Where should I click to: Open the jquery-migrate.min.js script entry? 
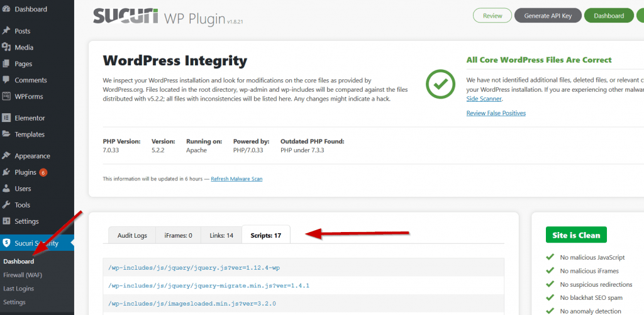coord(209,285)
